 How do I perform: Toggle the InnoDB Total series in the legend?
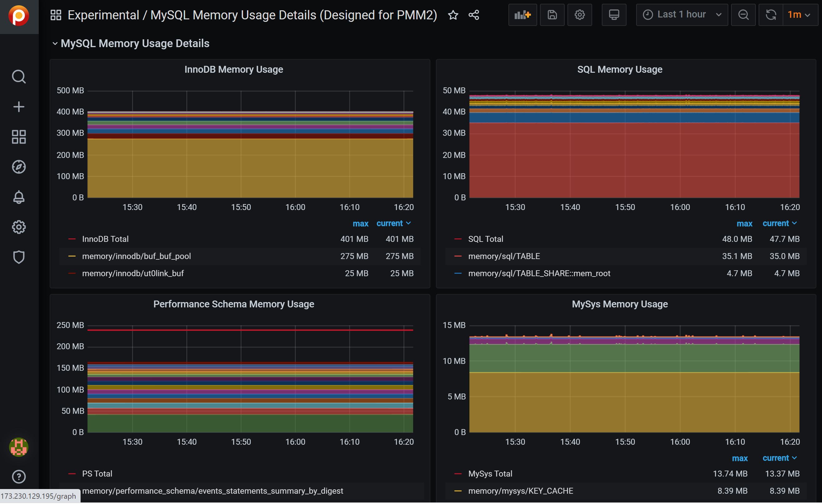click(105, 239)
